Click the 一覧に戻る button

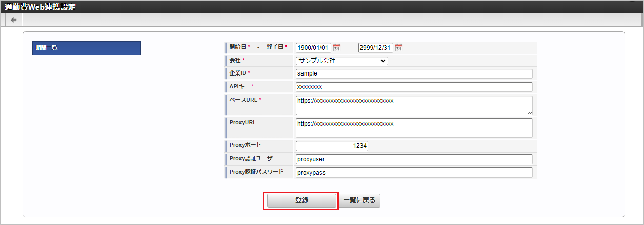(359, 200)
